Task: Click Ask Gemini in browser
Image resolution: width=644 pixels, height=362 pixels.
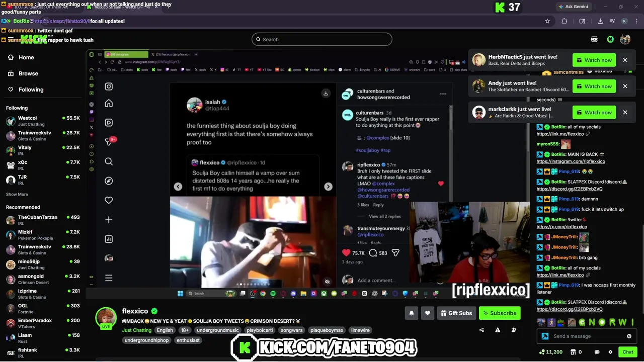Action: [x=573, y=7]
